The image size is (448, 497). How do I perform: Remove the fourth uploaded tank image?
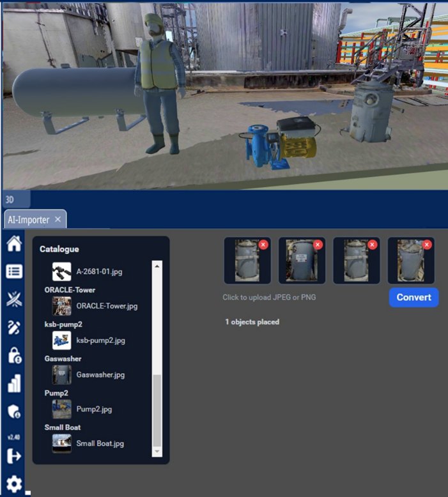(x=427, y=245)
